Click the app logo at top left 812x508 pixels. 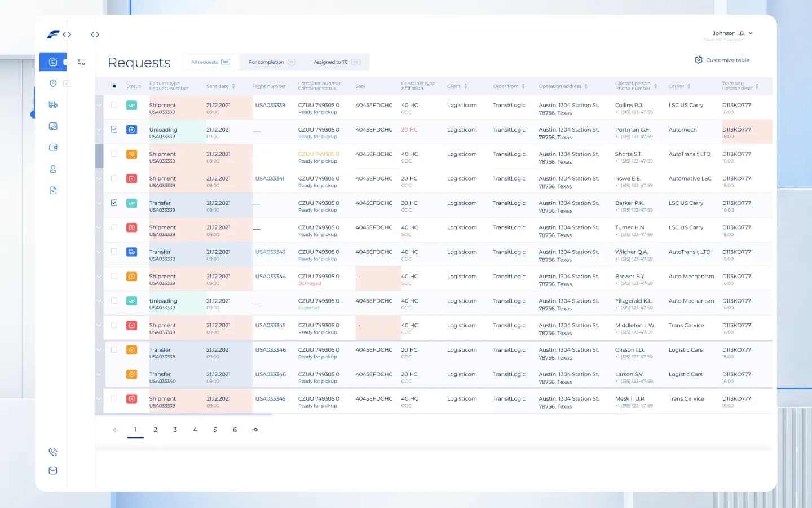pos(53,34)
